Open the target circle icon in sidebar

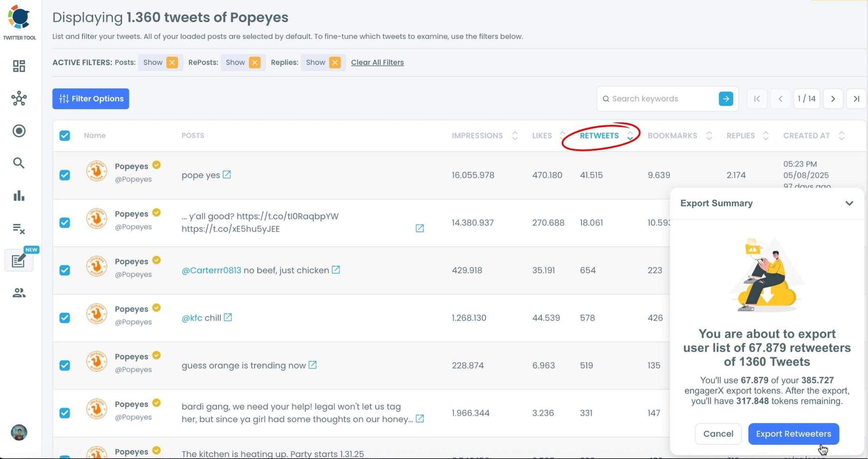coord(19,131)
